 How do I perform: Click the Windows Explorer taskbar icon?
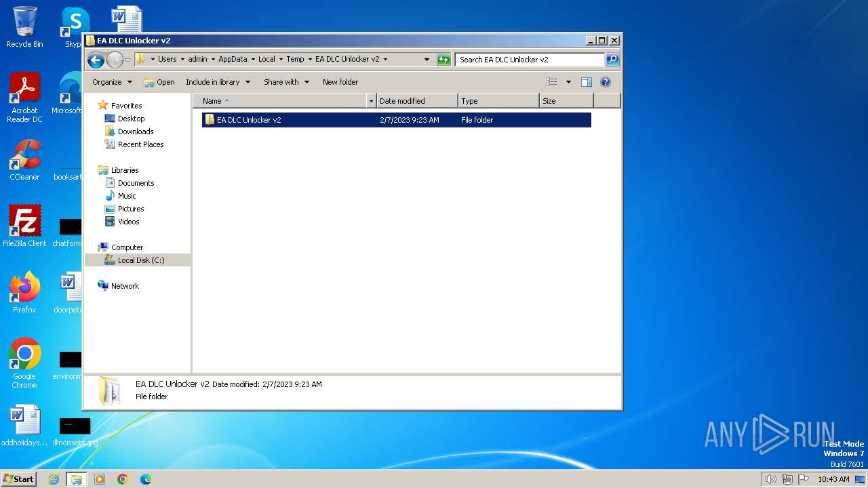tap(76, 479)
